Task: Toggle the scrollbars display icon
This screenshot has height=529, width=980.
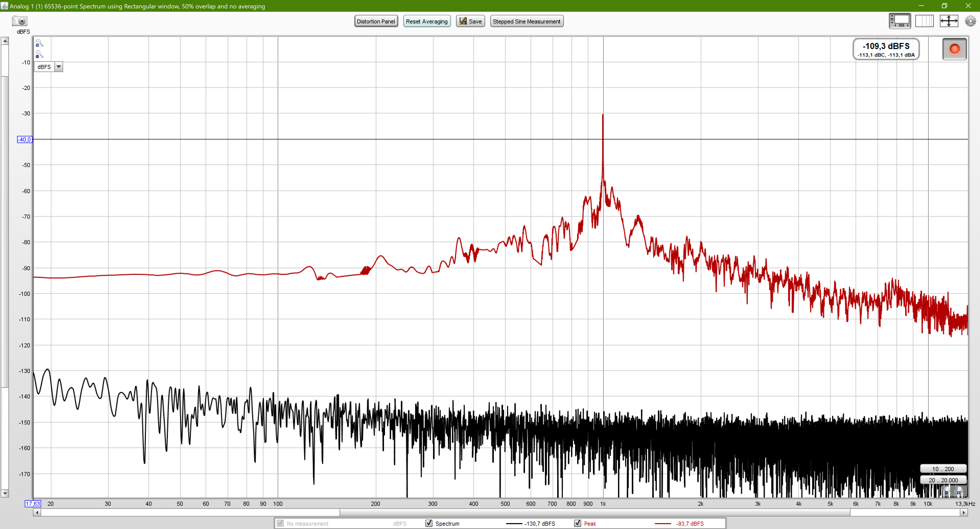Action: 900,21
